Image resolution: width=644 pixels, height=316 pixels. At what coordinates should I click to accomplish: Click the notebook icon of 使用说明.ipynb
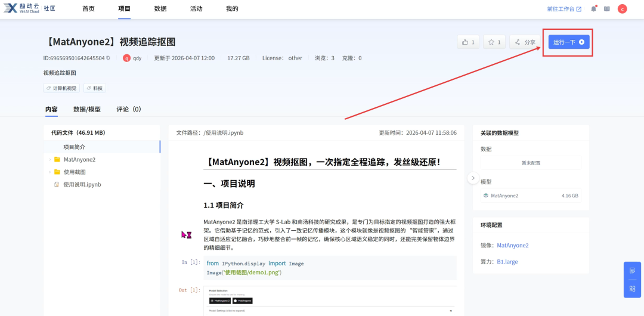tap(57, 184)
